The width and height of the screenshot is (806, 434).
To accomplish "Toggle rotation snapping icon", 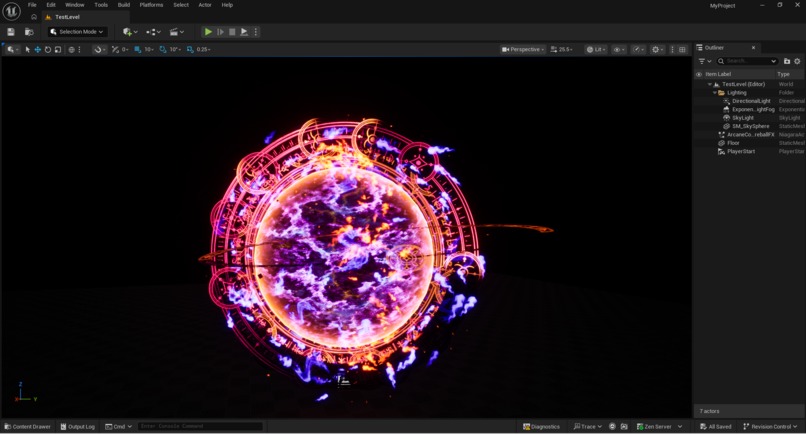I will 163,49.
